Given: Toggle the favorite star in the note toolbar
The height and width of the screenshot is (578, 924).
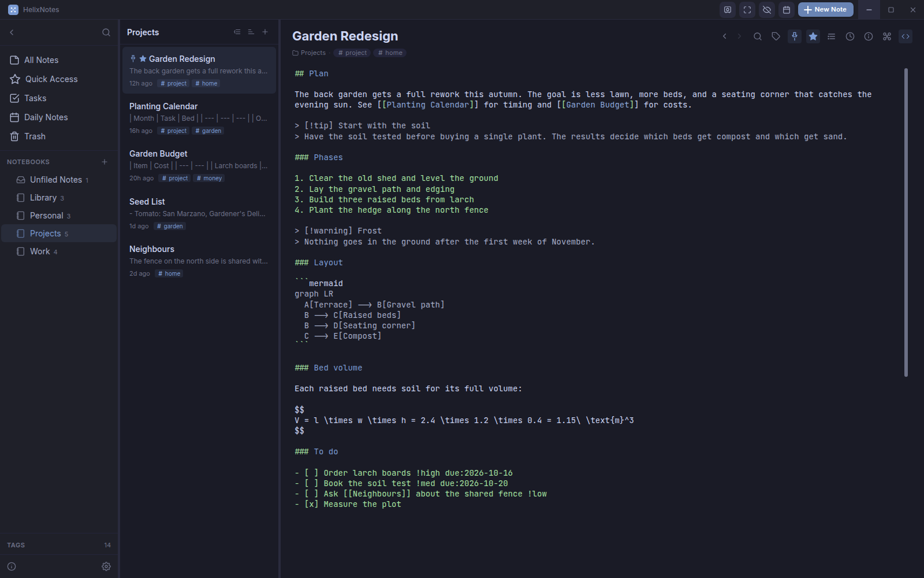Looking at the screenshot, I should click(813, 36).
